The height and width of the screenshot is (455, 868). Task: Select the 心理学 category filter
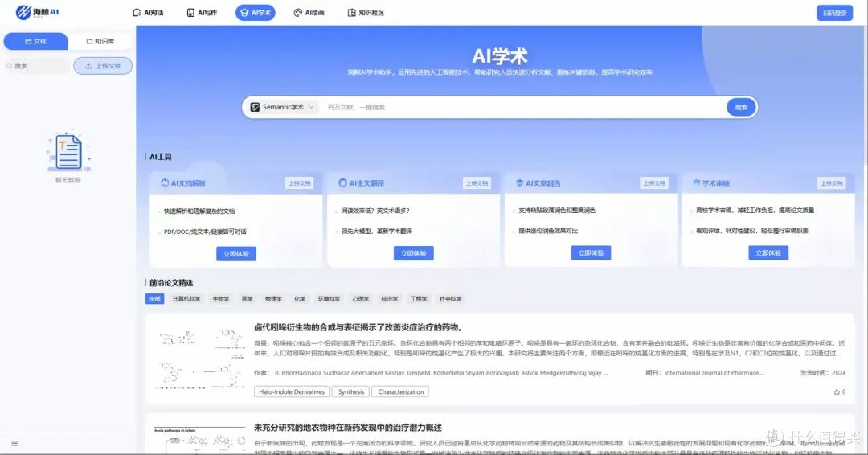[x=360, y=299]
